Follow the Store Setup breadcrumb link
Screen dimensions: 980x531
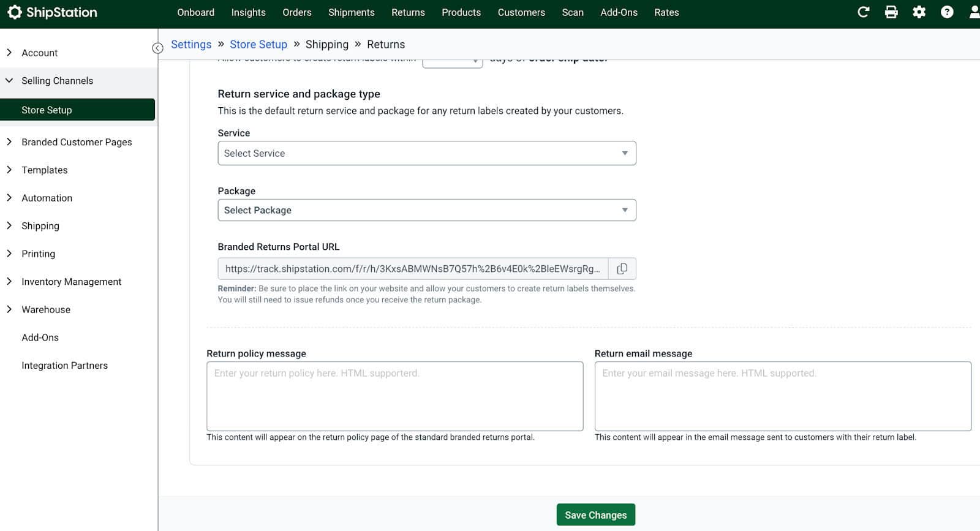[258, 44]
